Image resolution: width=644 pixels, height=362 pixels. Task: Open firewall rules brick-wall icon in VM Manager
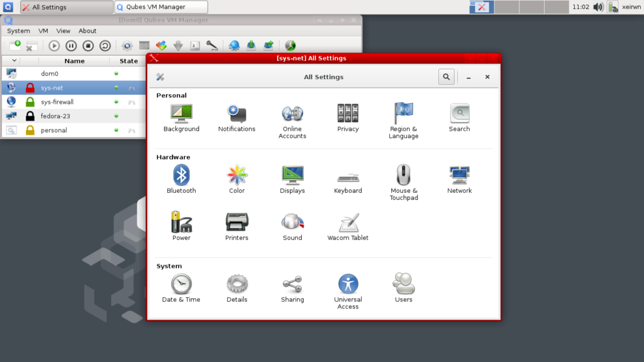(144, 45)
